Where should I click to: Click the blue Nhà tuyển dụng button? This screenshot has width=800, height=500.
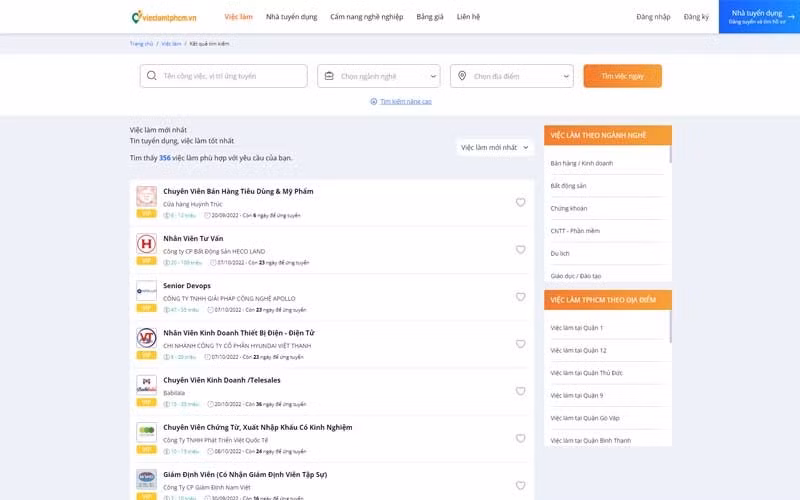point(759,17)
